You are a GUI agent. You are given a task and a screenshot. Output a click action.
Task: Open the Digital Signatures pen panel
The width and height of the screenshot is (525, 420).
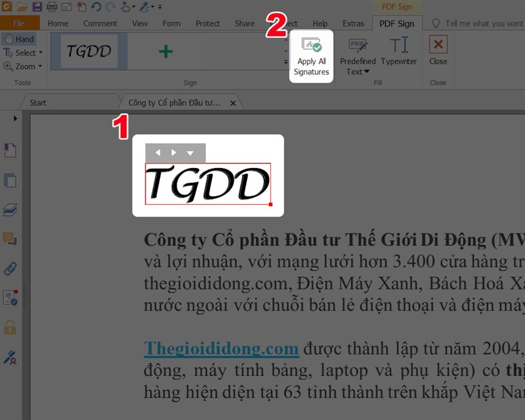click(10, 358)
